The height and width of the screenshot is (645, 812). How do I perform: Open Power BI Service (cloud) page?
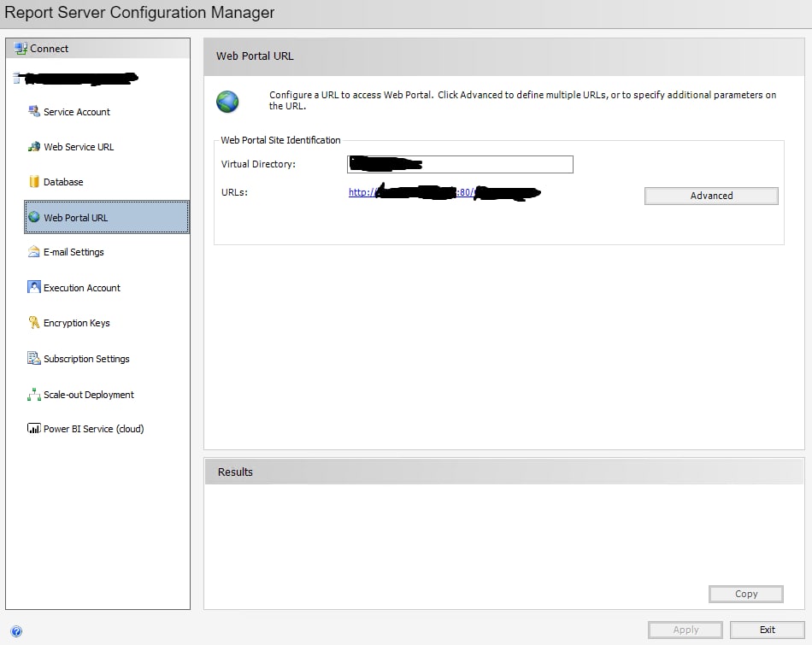point(94,429)
